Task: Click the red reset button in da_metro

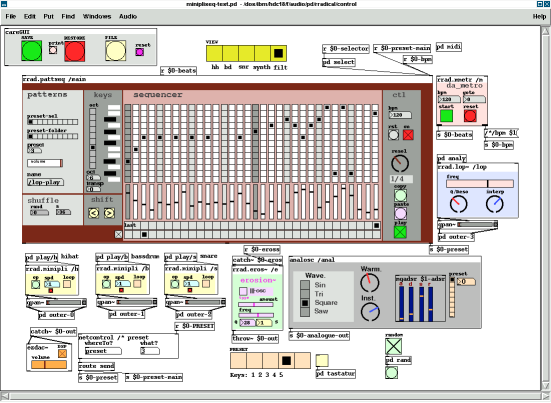Action: [x=470, y=116]
